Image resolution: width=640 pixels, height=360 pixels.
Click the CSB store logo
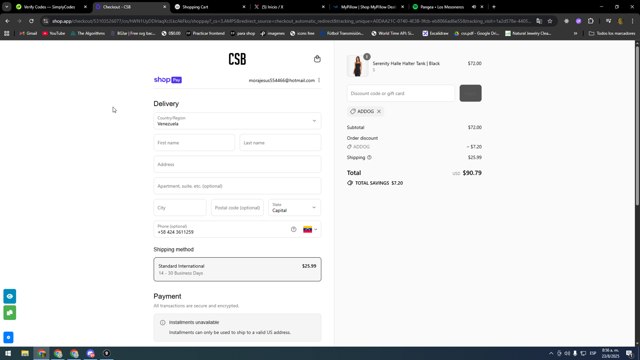pos(237,59)
